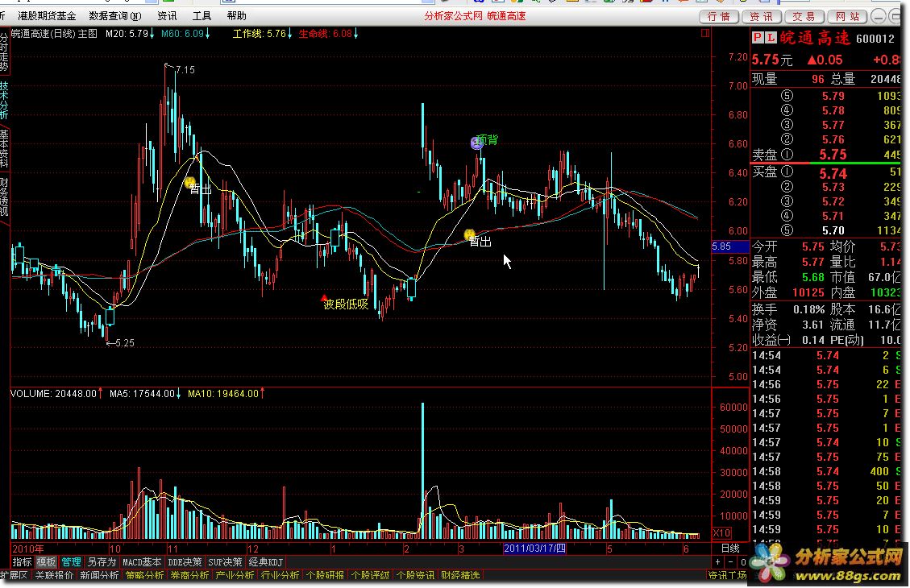Image resolution: width=910 pixels, height=588 pixels.
Task: Open the 行业分析 tab
Action: tap(280, 575)
